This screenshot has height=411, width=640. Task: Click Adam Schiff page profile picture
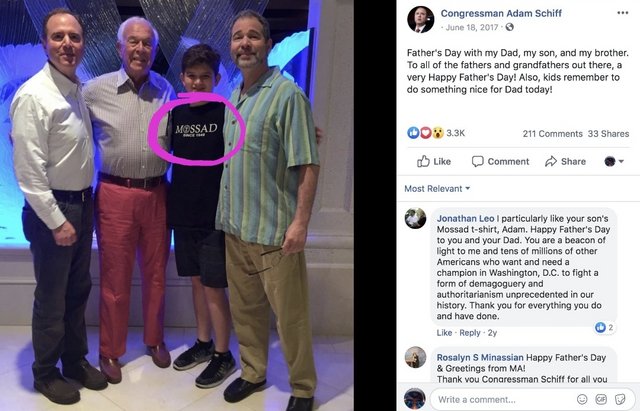click(420, 19)
